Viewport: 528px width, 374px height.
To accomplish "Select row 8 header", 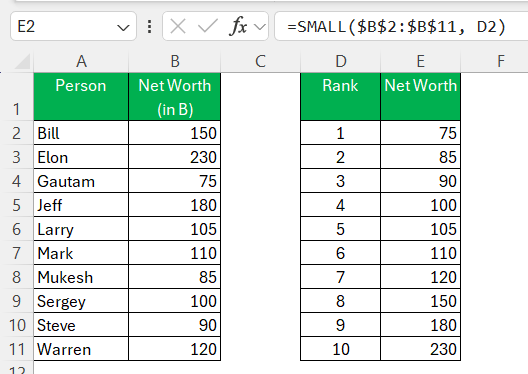I will point(17,277).
